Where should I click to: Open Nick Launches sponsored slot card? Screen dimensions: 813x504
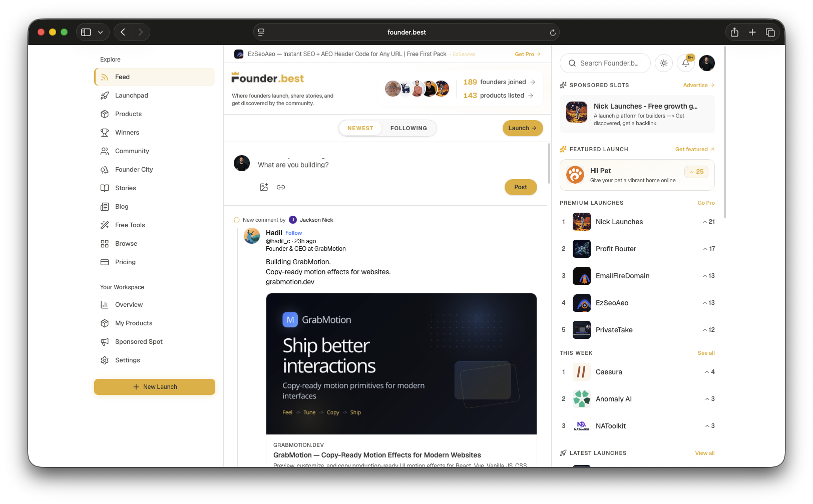(x=637, y=114)
